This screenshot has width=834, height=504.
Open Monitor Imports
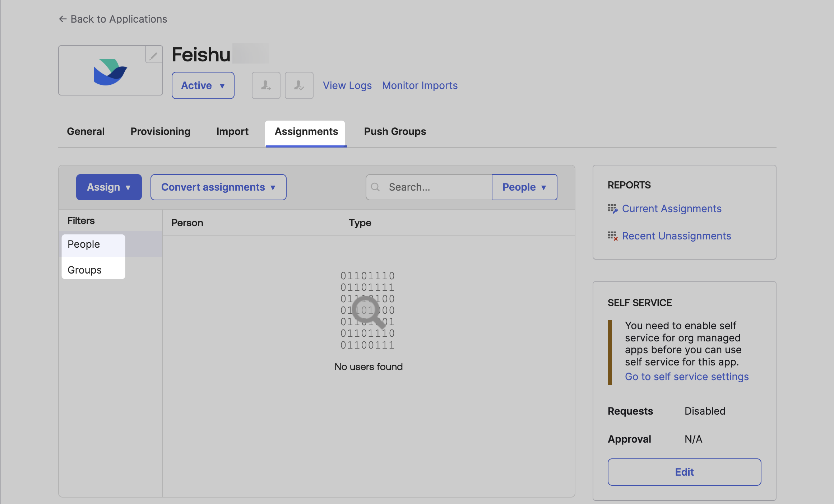coord(420,85)
